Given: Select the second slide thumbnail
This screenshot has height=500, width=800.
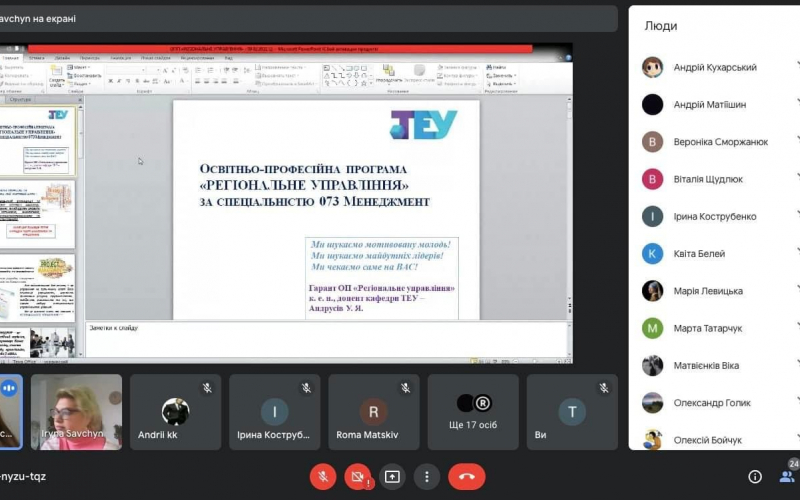Looking at the screenshot, I should coord(37,214).
